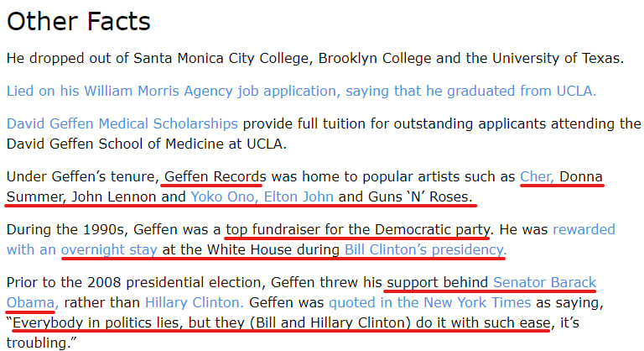Follow the Senator Barack link text
This screenshot has width=644, height=351.
(545, 281)
